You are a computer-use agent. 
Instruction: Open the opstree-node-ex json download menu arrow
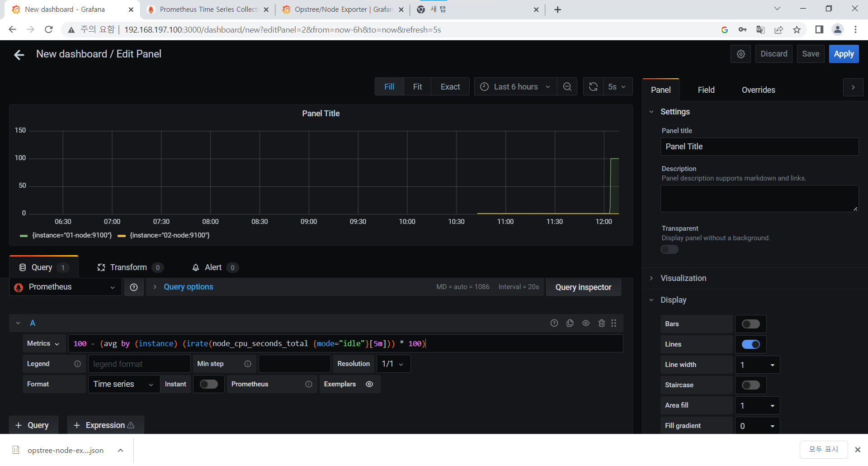coord(121,450)
